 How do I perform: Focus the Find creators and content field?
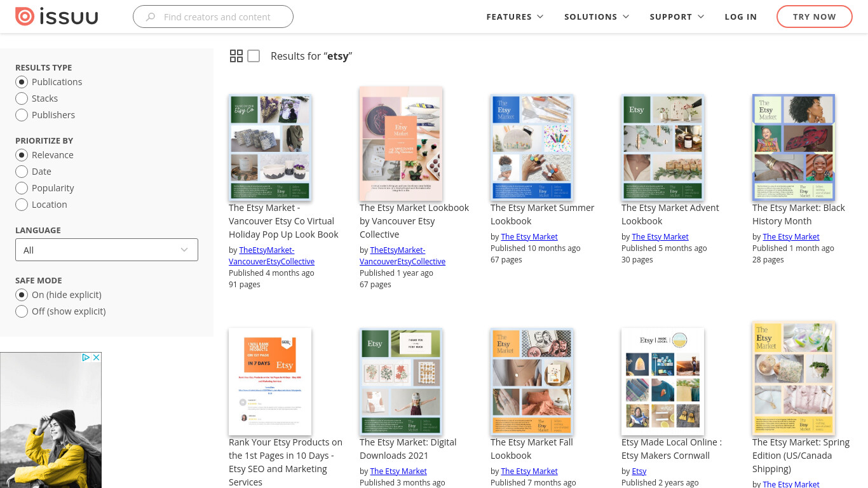point(213,17)
